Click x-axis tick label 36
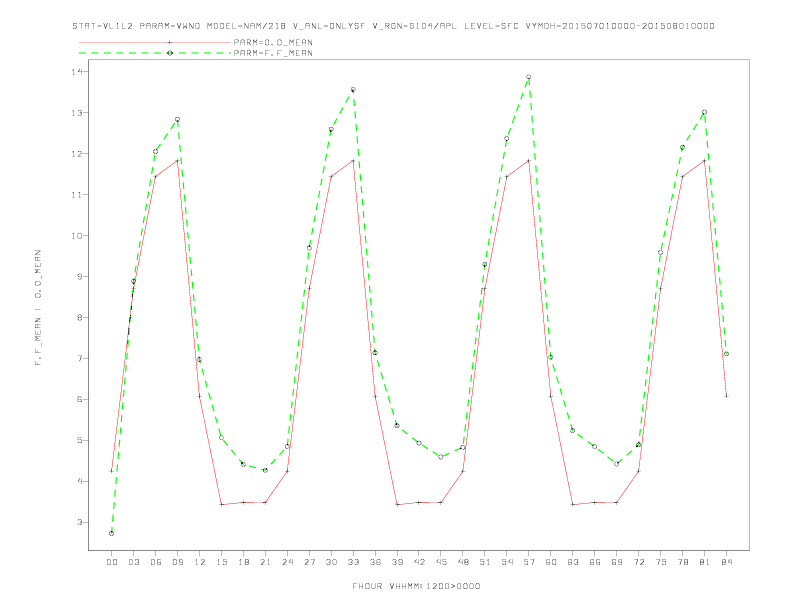The height and width of the screenshot is (612, 792). pyautogui.click(x=375, y=562)
